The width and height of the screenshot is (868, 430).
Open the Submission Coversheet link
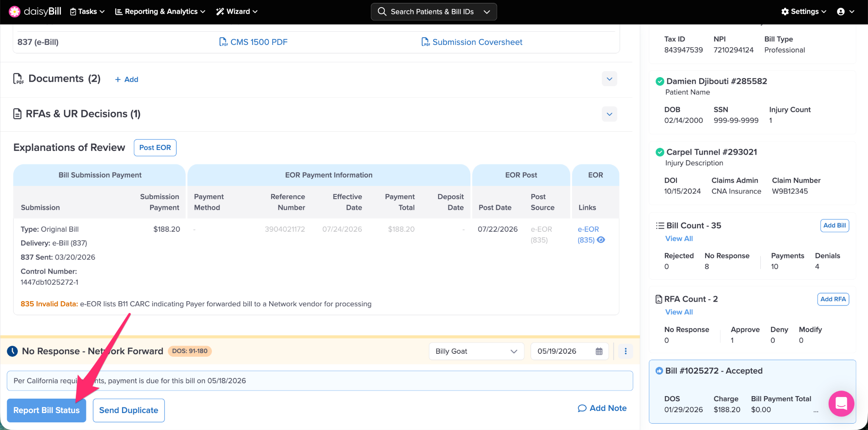tap(472, 42)
